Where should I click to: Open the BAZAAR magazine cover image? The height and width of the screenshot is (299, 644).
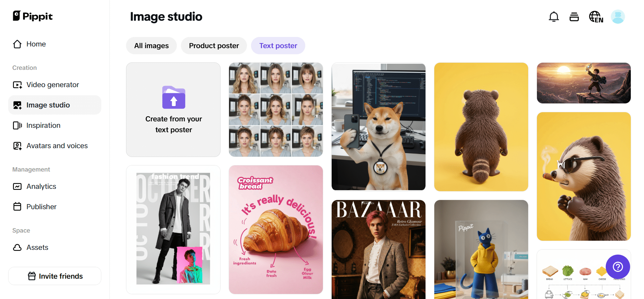coord(378,249)
